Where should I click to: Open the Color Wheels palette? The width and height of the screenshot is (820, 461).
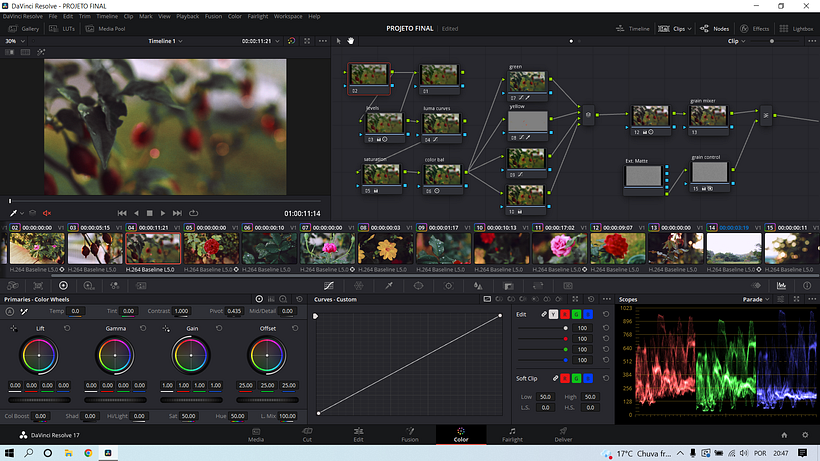tap(63, 286)
